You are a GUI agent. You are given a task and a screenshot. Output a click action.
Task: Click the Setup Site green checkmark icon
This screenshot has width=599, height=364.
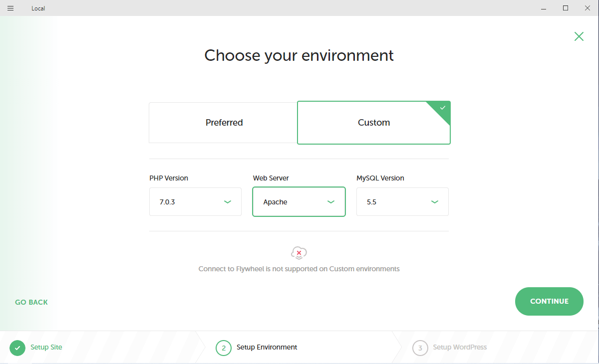coord(17,348)
